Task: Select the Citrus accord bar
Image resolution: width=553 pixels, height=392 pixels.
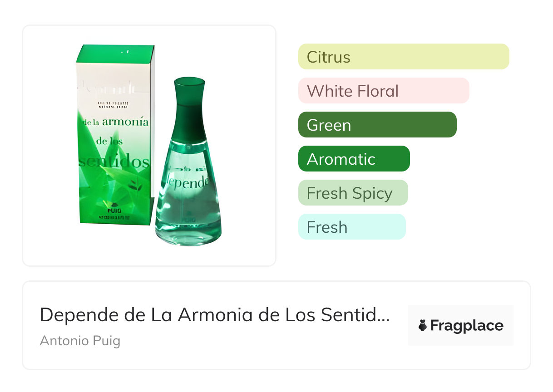Action: 403,57
